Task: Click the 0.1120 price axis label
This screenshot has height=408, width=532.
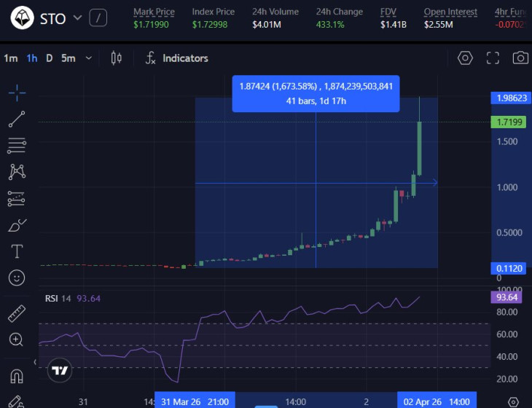Action: pos(509,269)
